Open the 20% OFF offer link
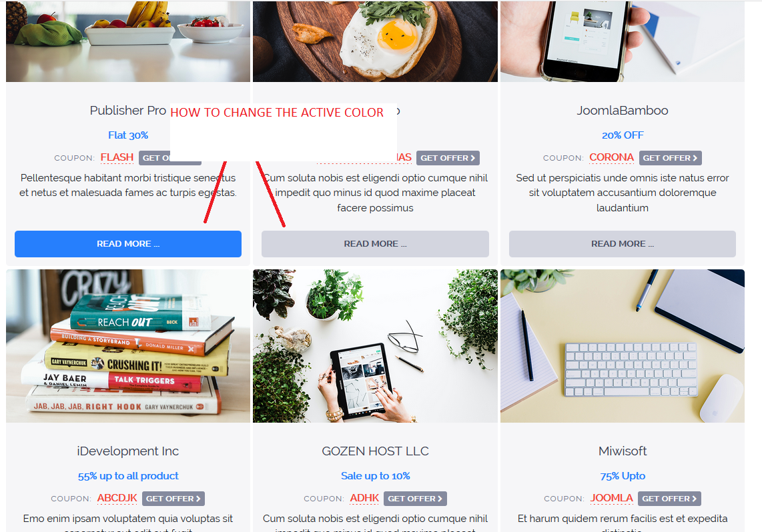Screen dimensions: 762x532 (623, 135)
